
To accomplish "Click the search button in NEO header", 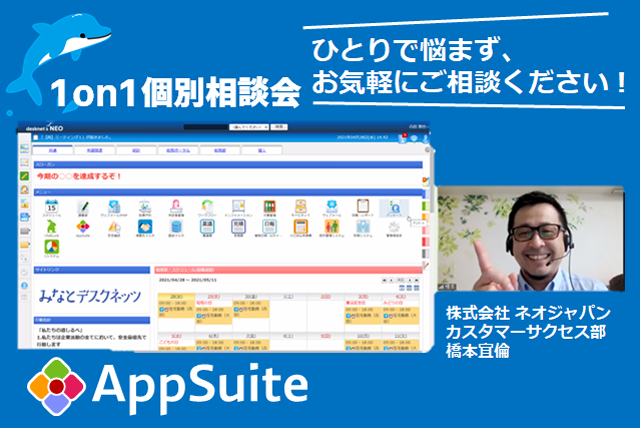I will (279, 127).
